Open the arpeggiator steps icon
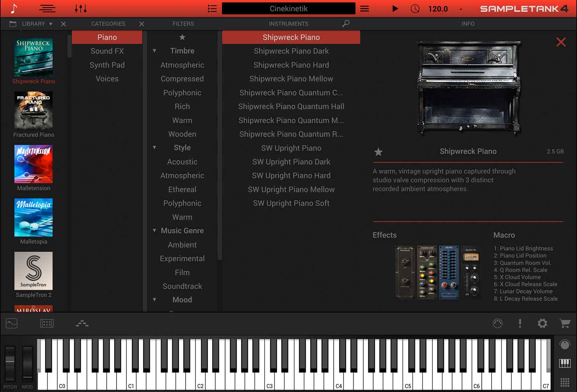577x392 pixels. [82, 323]
